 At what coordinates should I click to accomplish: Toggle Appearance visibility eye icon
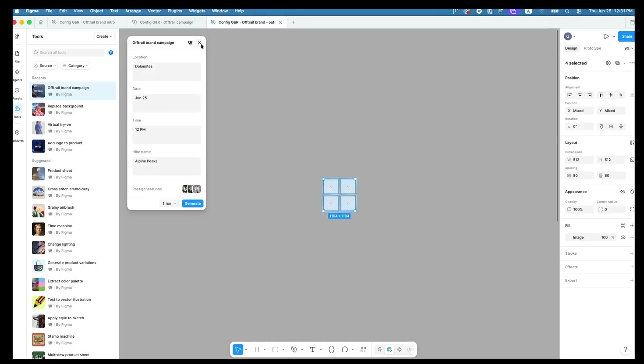623,192
